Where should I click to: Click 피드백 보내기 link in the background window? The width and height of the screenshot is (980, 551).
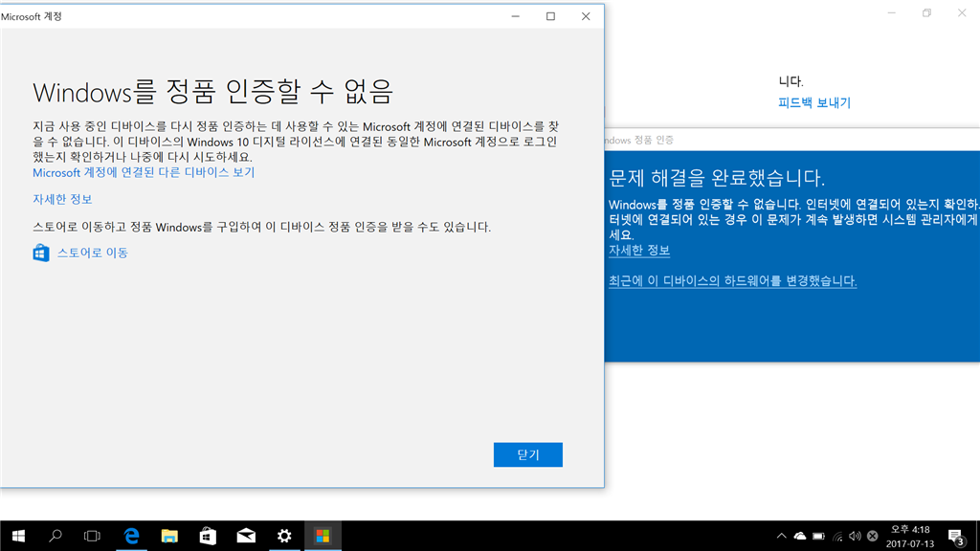pos(814,103)
